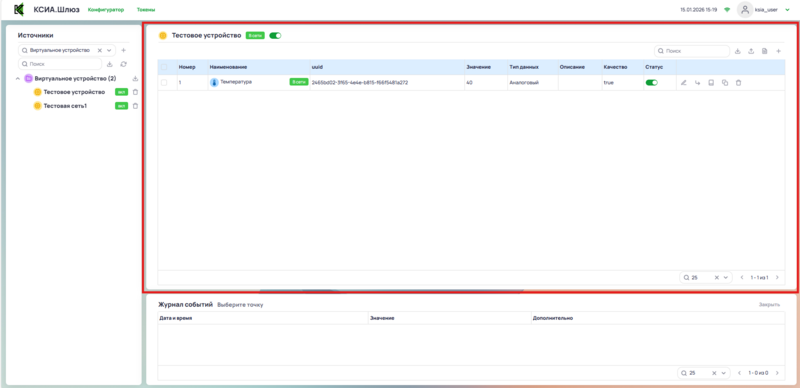Click the plus icon to add table point

coord(778,51)
